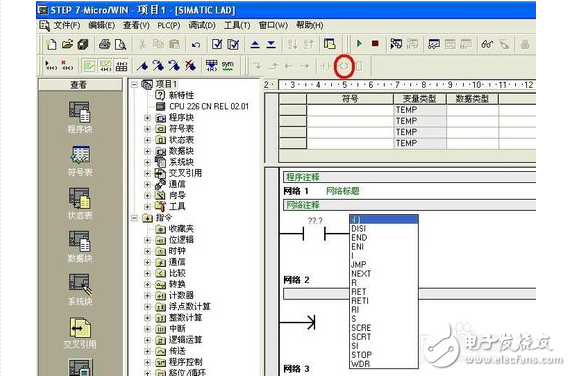
Task: Click the 网络注释 field under 网络 1
Action: coord(409,205)
